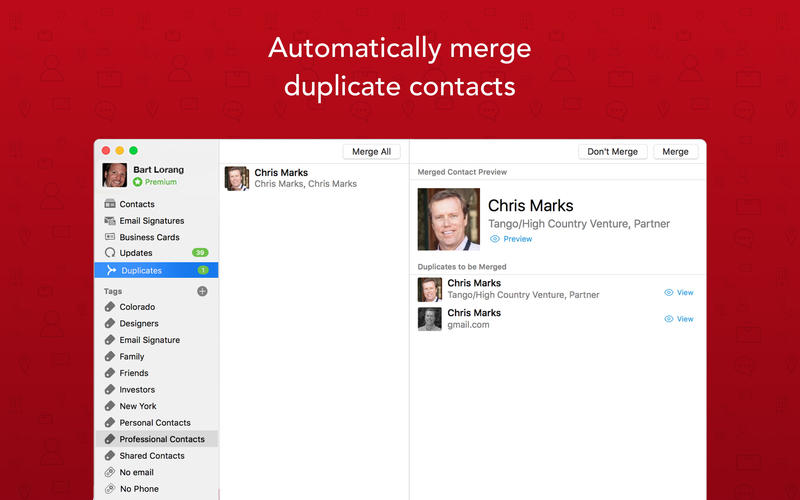Click the Email Signatures icon
Viewport: 800px width, 500px height.
pyautogui.click(x=110, y=220)
